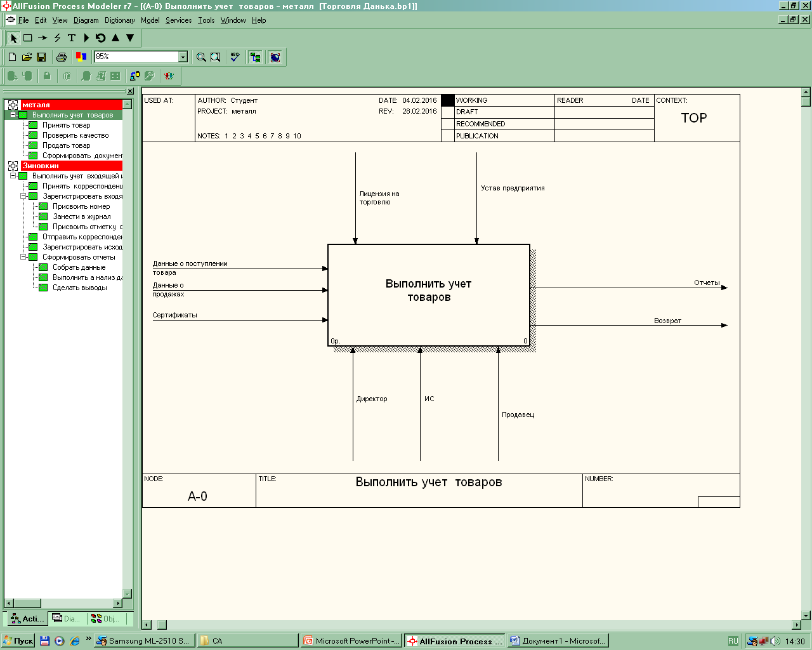Click the save diskette icon
The width and height of the screenshot is (812, 650).
[x=41, y=57]
